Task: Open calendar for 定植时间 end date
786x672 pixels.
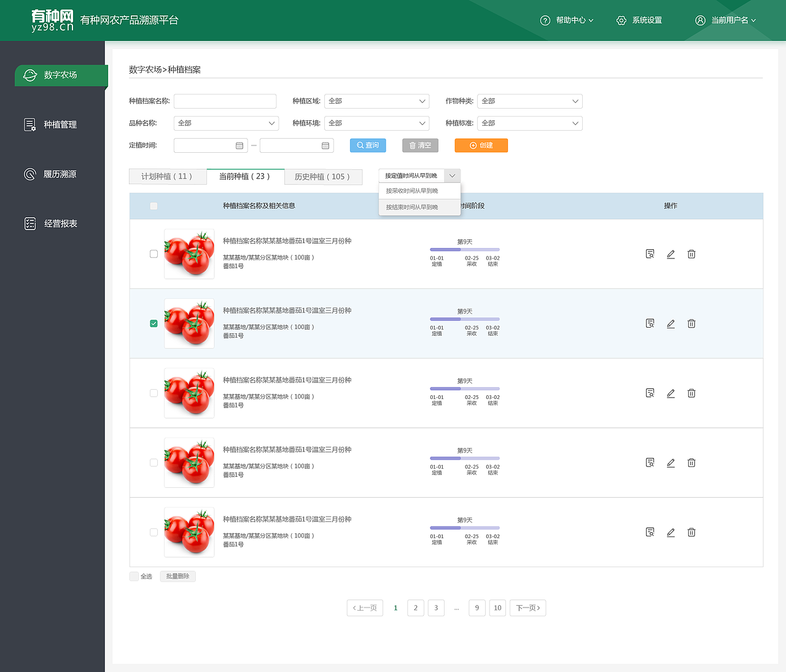Action: pos(325,145)
